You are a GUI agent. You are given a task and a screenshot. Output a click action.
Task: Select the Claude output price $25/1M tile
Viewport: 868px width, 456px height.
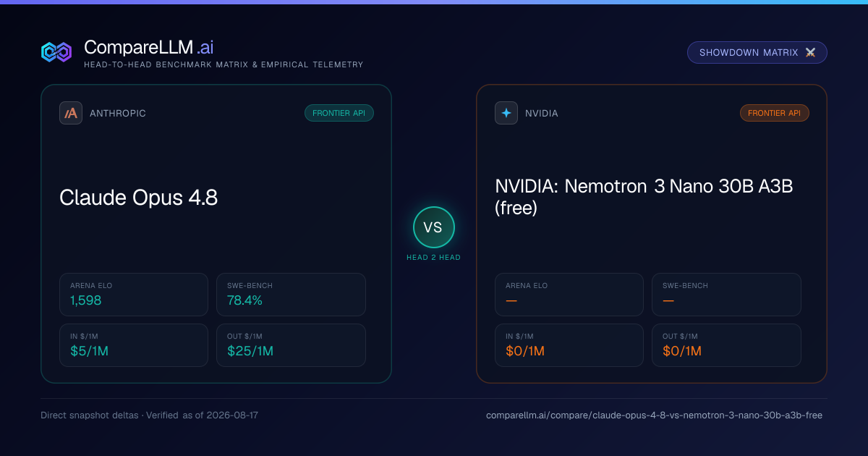[291, 345]
